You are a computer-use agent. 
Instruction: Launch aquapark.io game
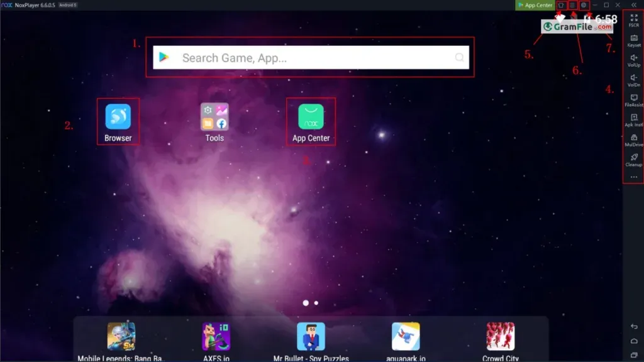406,337
